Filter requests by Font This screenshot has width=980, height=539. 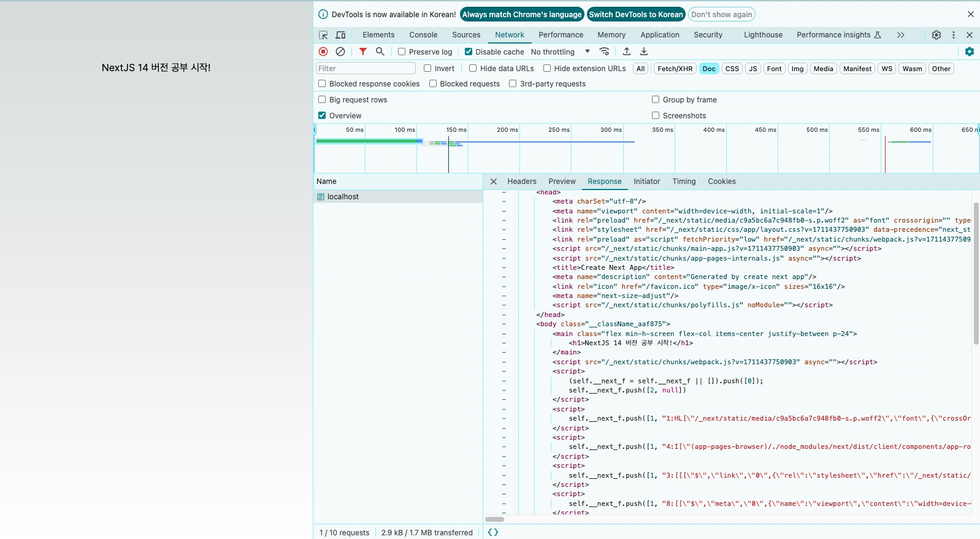[x=774, y=69]
